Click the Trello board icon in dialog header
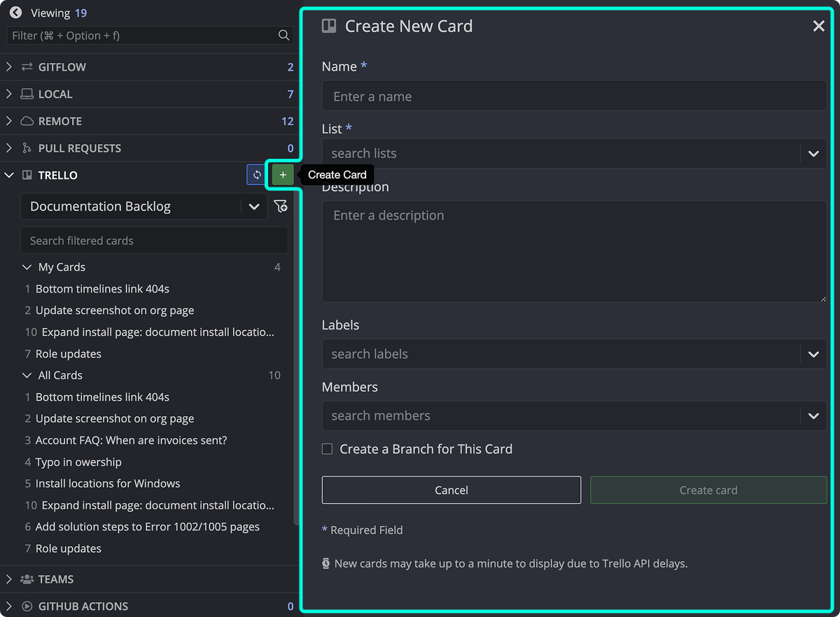Image resolution: width=840 pixels, height=617 pixels. 329,25
